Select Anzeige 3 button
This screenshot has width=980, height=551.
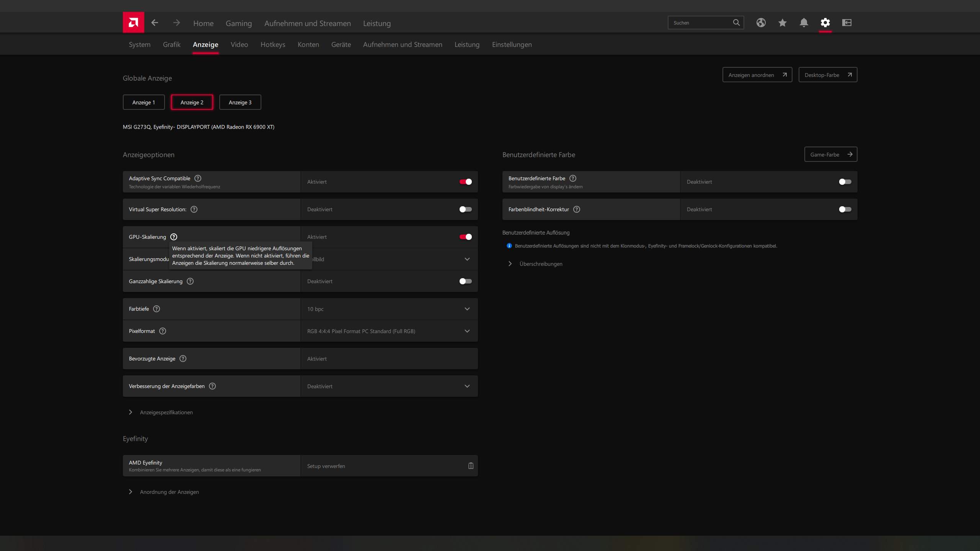240,102
